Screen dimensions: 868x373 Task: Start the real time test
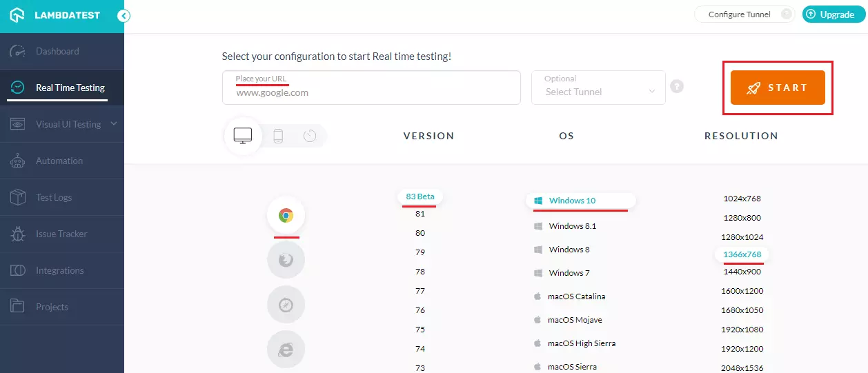pos(778,88)
